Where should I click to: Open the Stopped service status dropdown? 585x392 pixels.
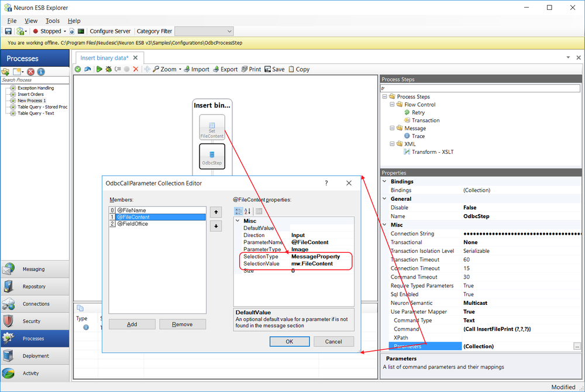(x=65, y=32)
